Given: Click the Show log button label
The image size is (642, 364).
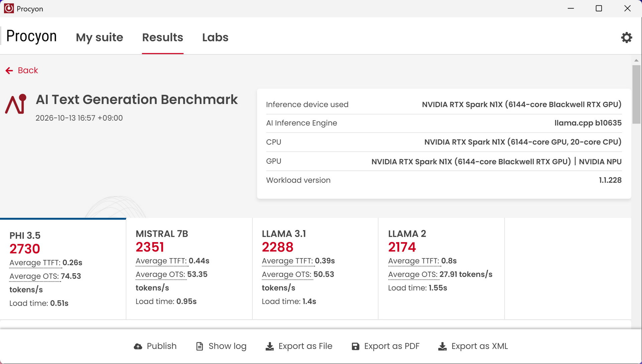Looking at the screenshot, I should pos(227,346).
